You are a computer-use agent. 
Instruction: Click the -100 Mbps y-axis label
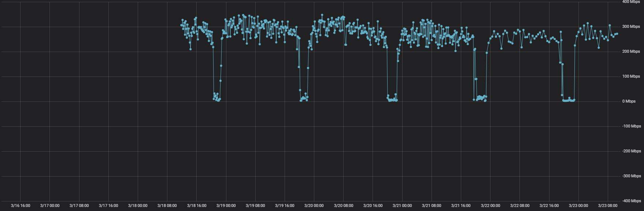(x=631, y=126)
